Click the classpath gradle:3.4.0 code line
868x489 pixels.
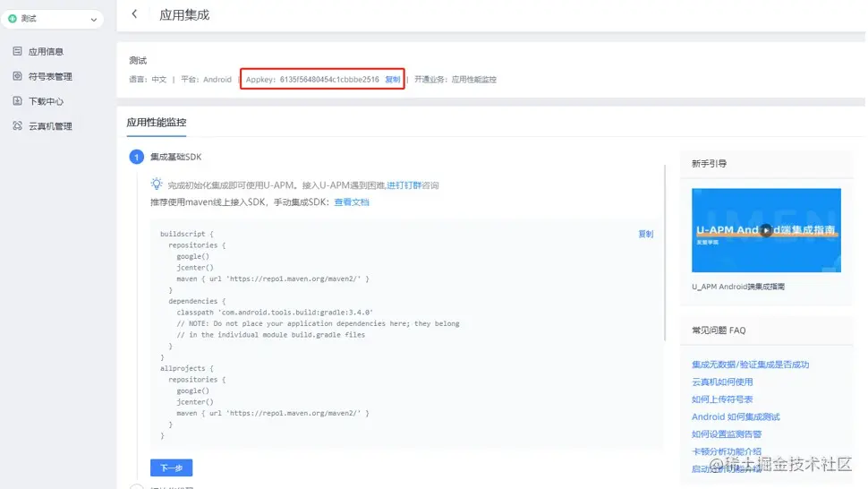coord(275,313)
